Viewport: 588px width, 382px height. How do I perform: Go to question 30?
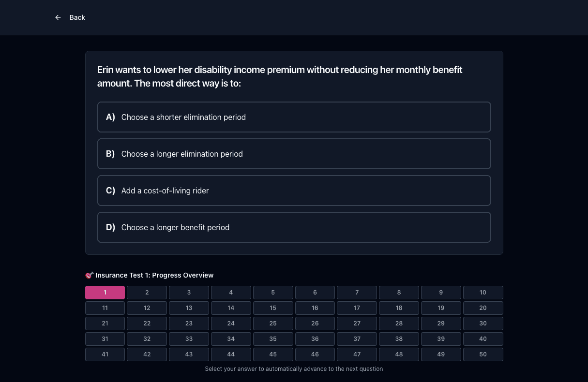tap(483, 323)
